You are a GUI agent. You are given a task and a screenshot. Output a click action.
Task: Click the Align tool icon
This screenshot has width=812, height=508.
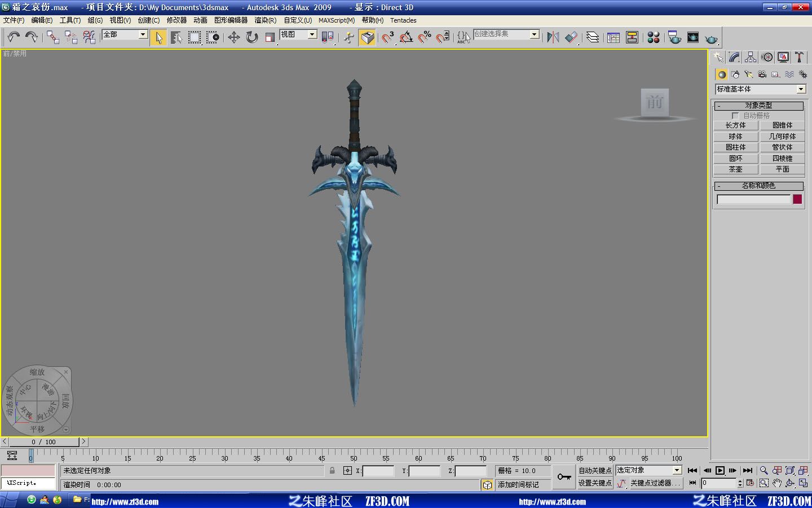(572, 37)
